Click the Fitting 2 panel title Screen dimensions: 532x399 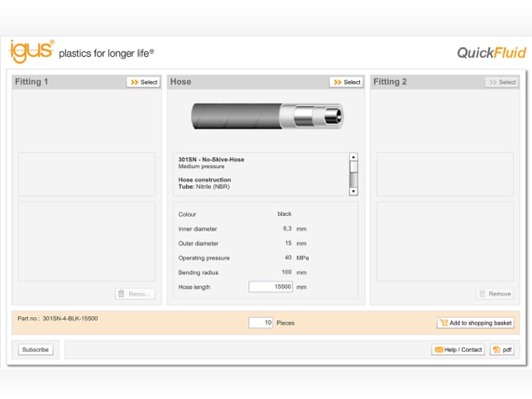pyautogui.click(x=390, y=82)
